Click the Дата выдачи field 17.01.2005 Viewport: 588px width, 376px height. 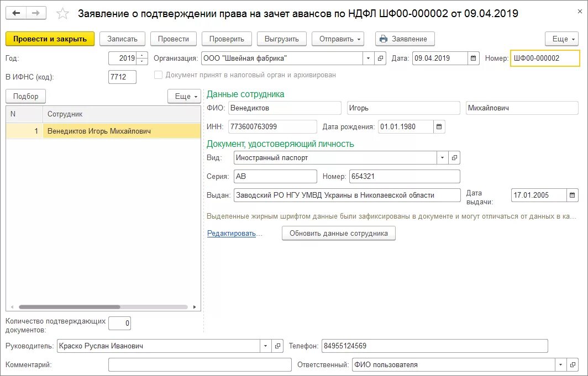coord(539,195)
